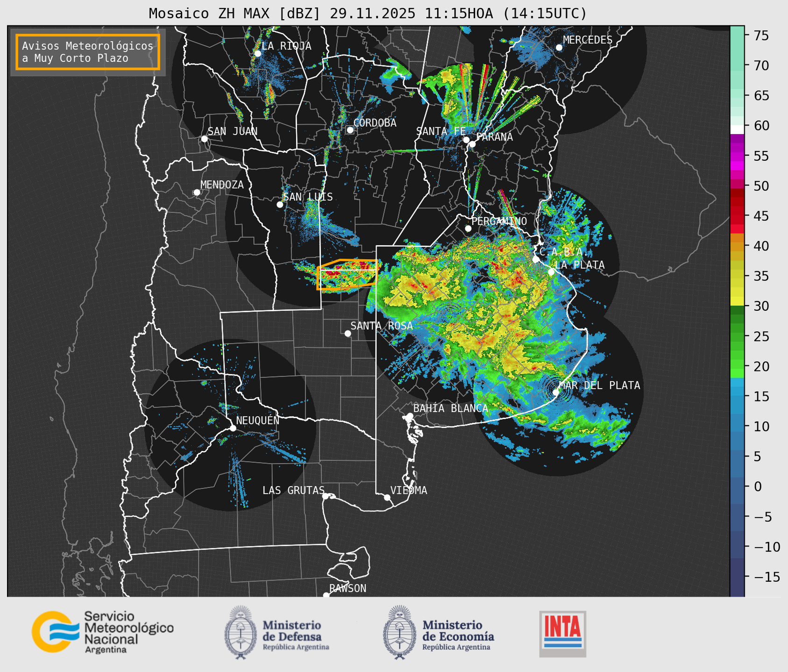The width and height of the screenshot is (788, 672).
Task: Pick the San Juan marker dot
Action: (204, 139)
